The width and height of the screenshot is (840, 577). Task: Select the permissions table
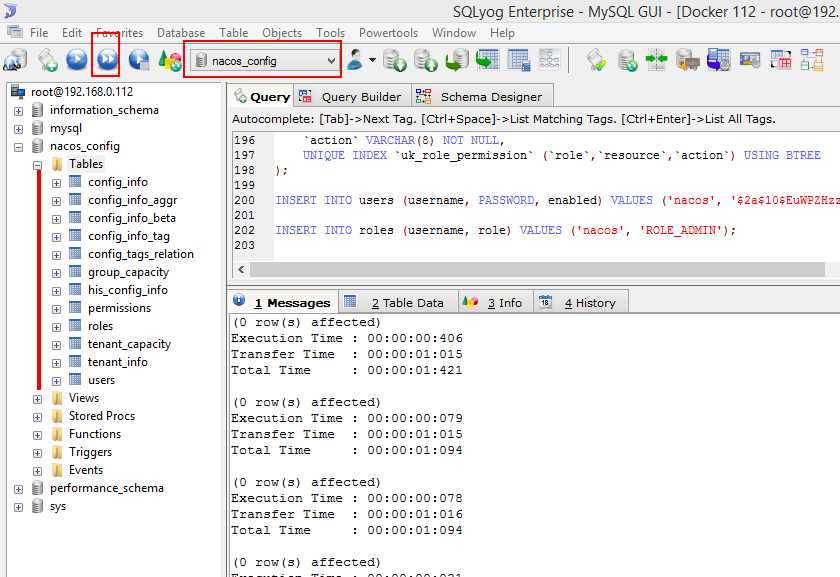pyautogui.click(x=119, y=308)
